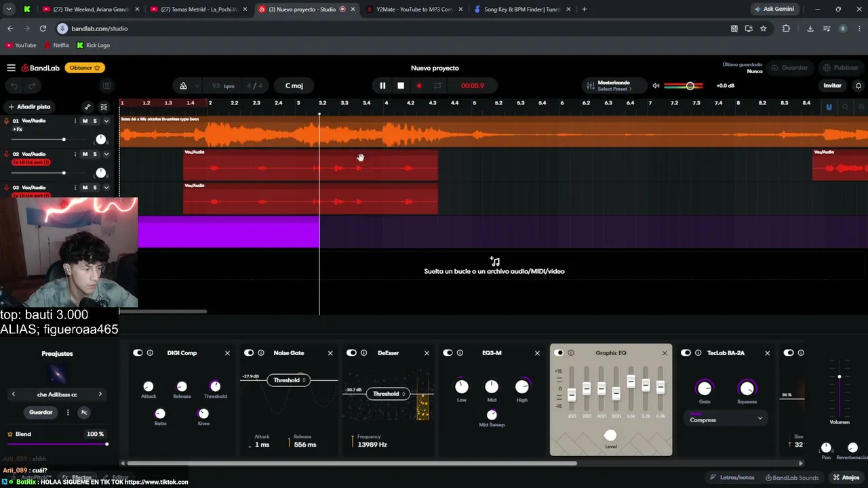Open the BandLab hamburger menu
Image resolution: width=868 pixels, height=488 pixels.
point(11,68)
